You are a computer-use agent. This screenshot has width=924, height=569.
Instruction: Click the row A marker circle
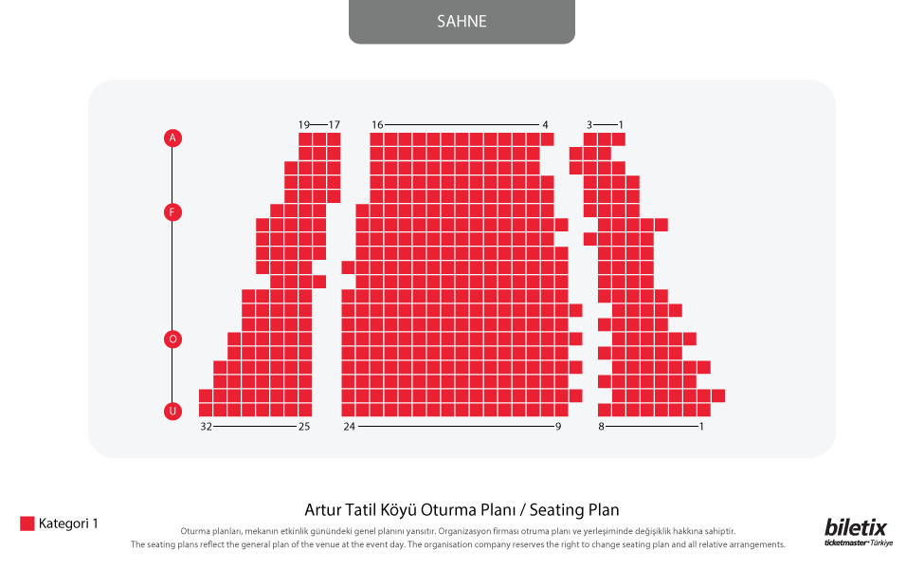(x=172, y=138)
